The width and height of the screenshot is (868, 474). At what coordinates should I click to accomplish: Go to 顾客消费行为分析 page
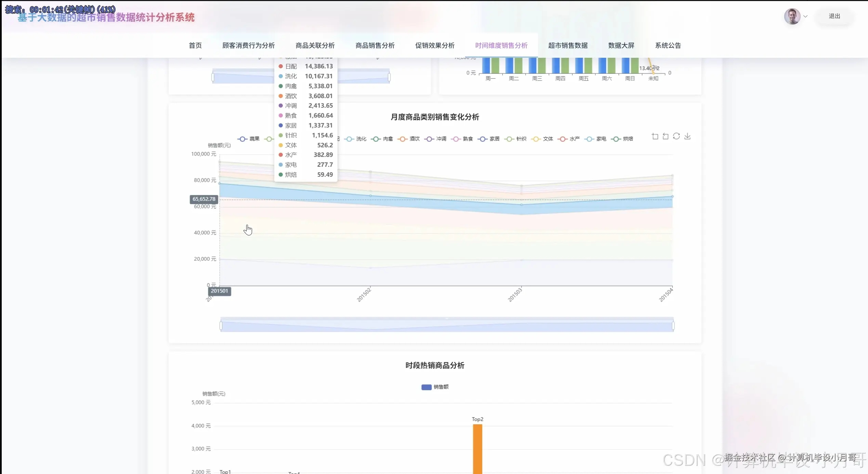coord(248,45)
